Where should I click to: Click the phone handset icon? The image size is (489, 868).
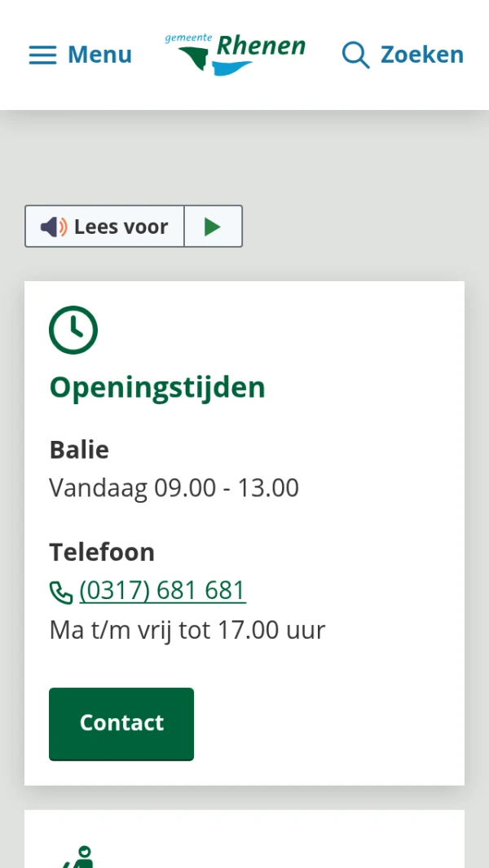61,592
